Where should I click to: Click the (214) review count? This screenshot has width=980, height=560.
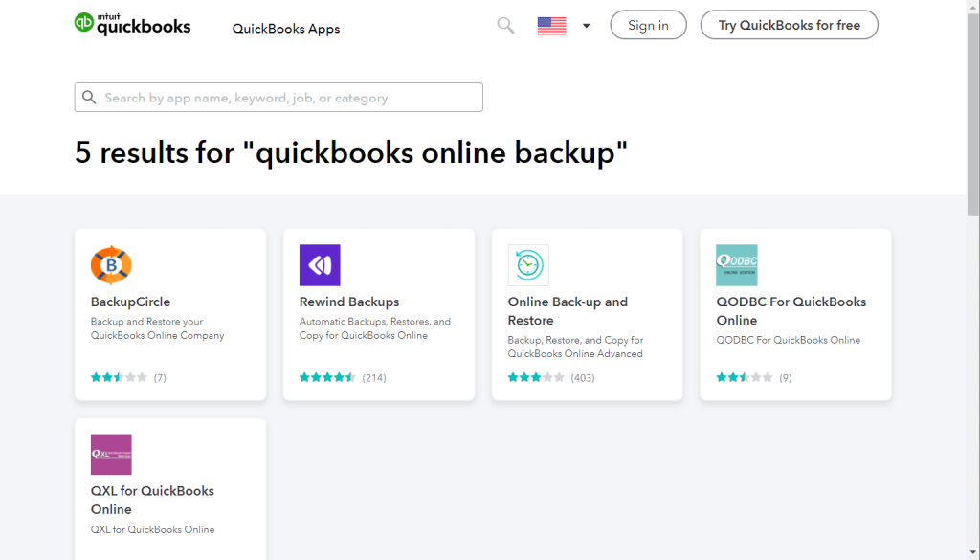click(x=374, y=377)
